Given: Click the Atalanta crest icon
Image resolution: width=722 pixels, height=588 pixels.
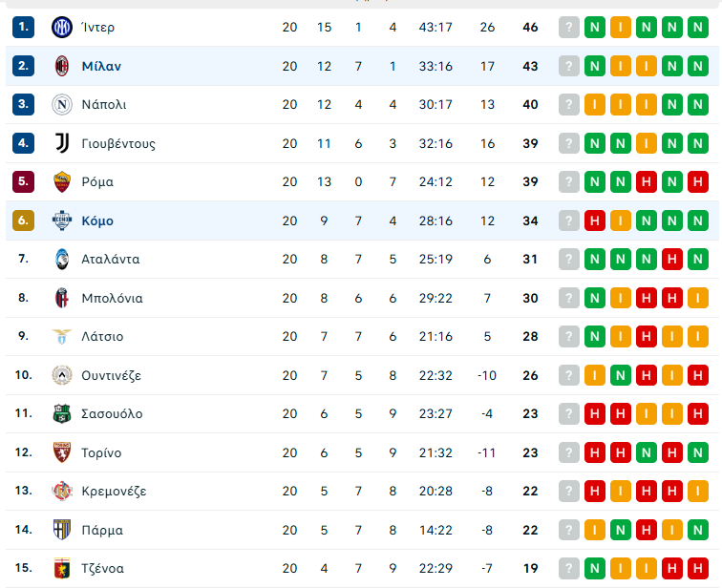Looking at the screenshot, I should point(62,259).
